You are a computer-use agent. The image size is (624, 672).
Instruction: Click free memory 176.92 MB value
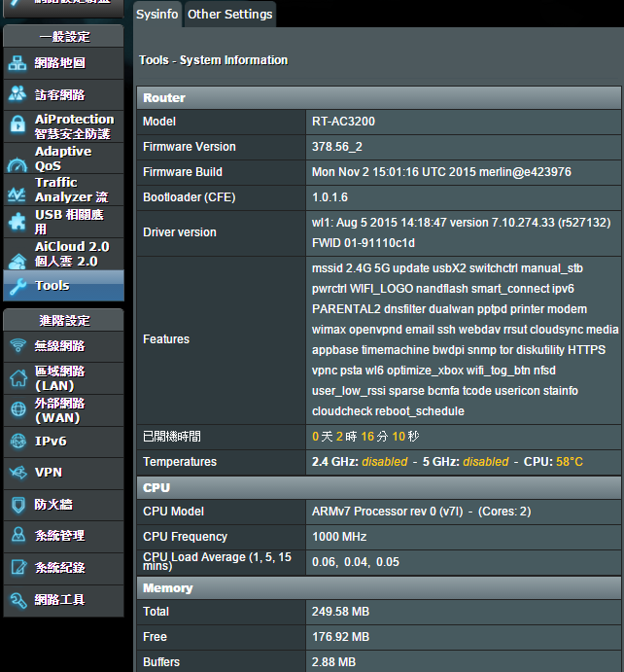click(340, 637)
